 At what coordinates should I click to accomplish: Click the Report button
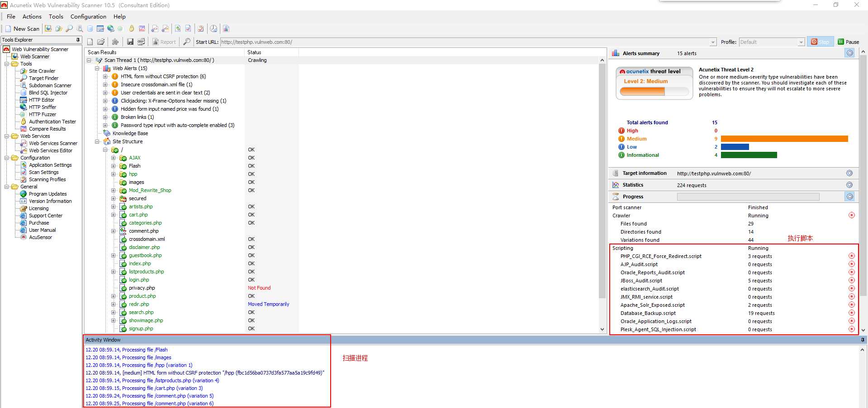164,42
